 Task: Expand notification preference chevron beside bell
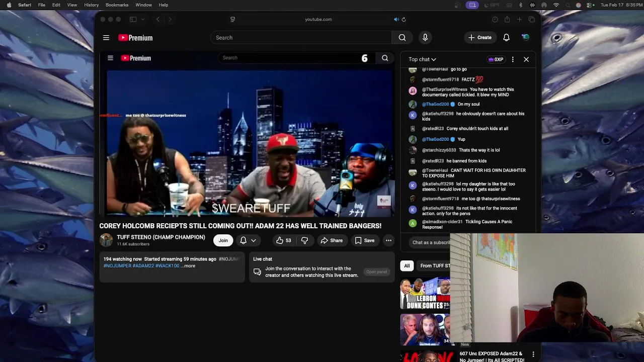pos(254,240)
